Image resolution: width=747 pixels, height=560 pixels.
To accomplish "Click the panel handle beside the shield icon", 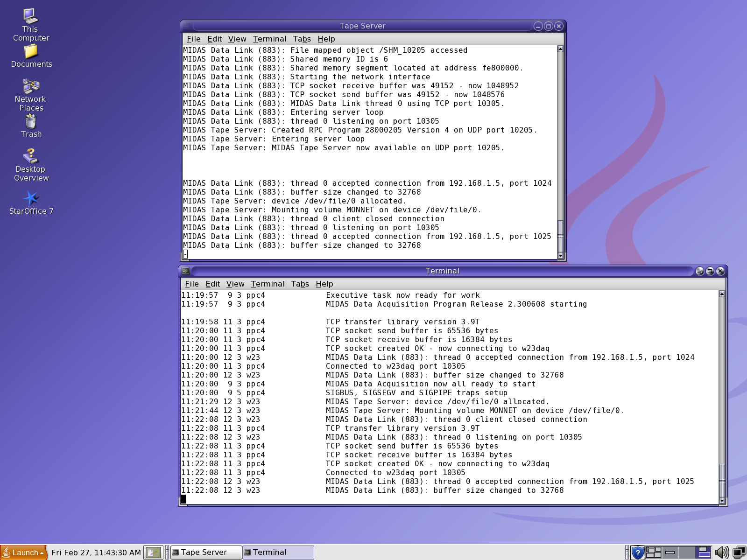I will (627, 553).
